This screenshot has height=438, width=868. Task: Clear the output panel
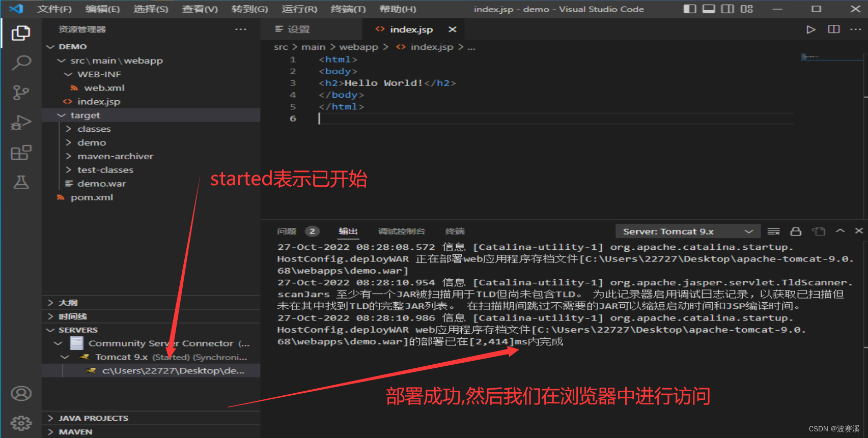(x=774, y=231)
